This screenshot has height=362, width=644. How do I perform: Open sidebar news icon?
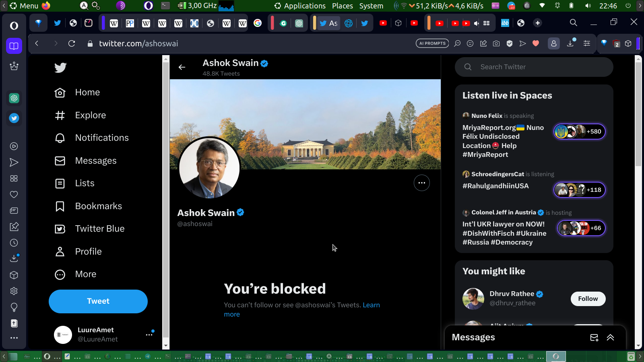tap(14, 211)
